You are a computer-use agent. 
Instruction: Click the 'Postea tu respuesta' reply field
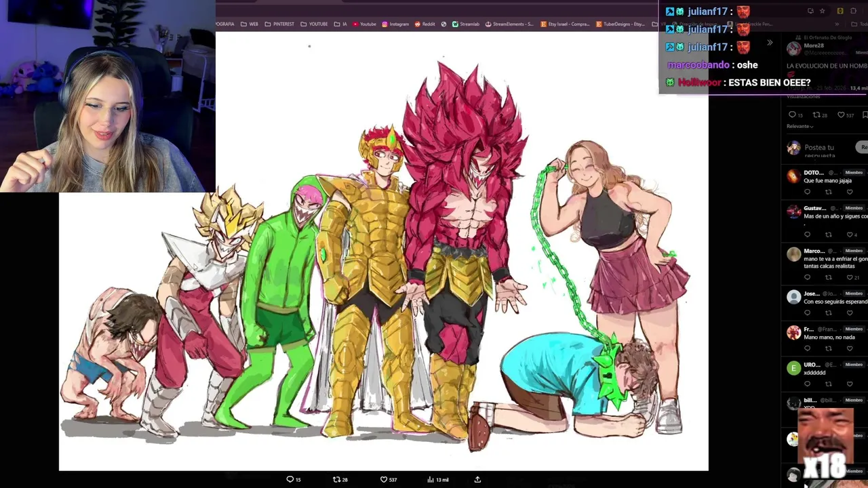point(819,150)
